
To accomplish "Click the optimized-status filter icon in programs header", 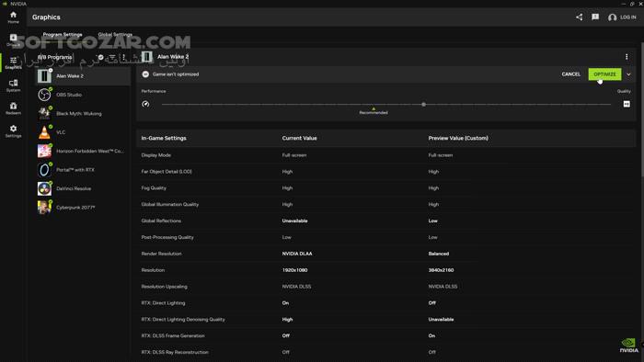I will [100, 57].
